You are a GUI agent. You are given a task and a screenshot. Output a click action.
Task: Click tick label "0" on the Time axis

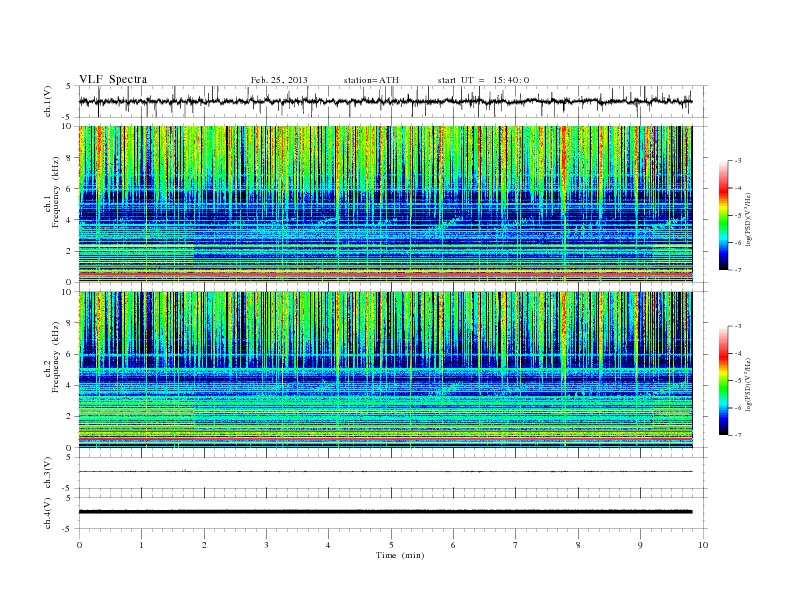(79, 545)
